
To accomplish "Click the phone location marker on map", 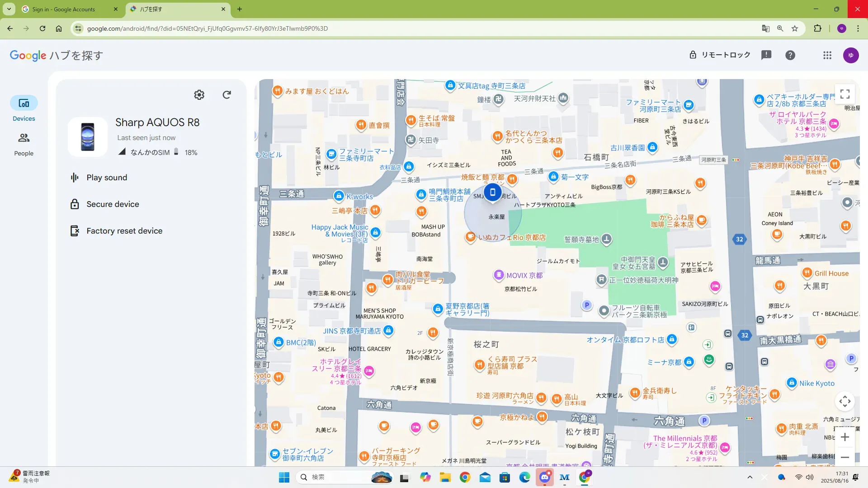I will 493,192.
